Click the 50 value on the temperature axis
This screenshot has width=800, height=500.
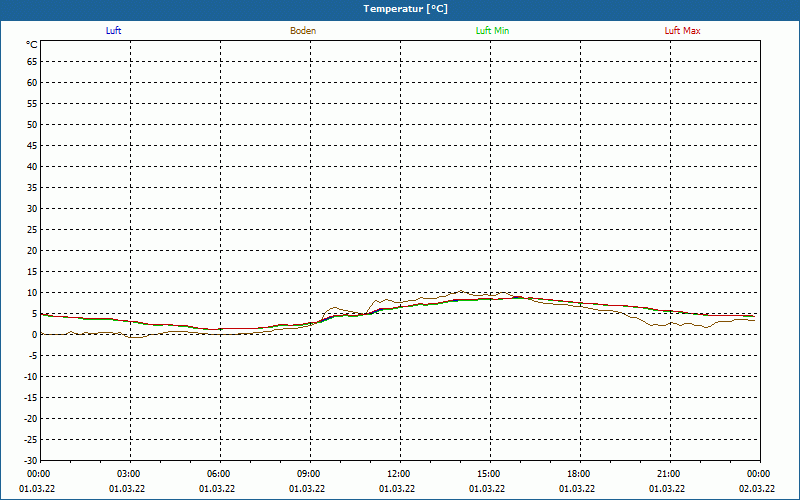pyautogui.click(x=32, y=124)
